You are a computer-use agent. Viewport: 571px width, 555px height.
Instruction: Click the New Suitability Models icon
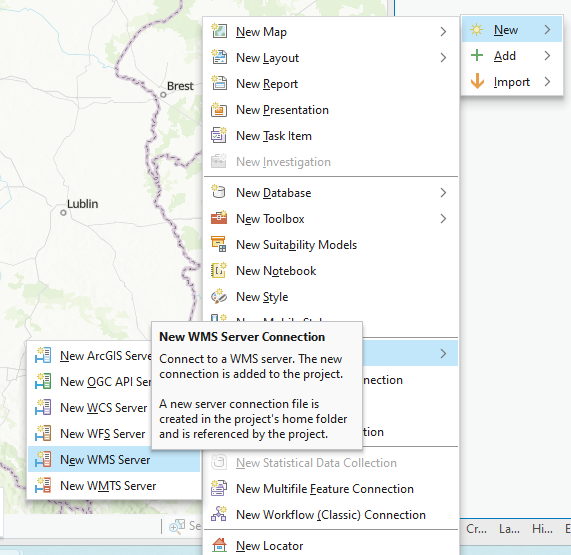point(219,244)
